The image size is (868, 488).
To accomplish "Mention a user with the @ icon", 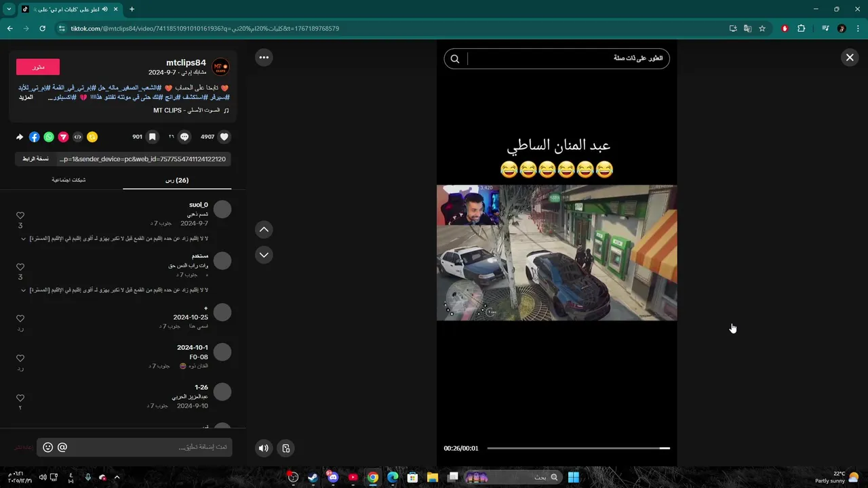I will click(x=62, y=447).
